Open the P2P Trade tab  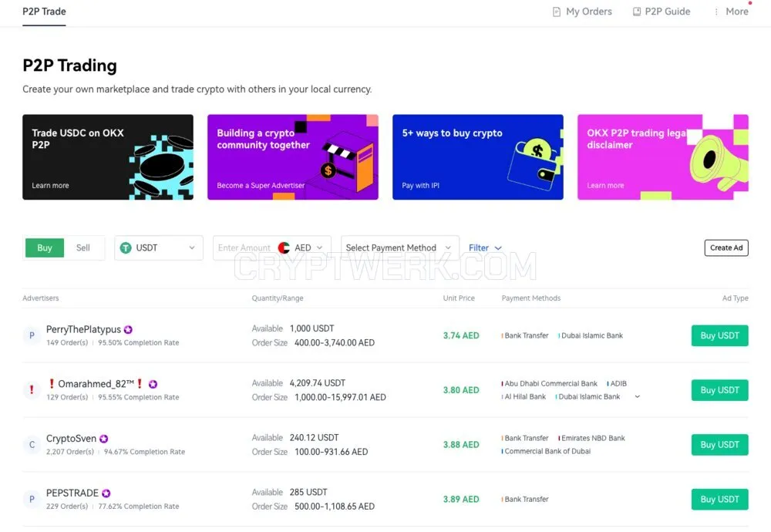(x=44, y=12)
